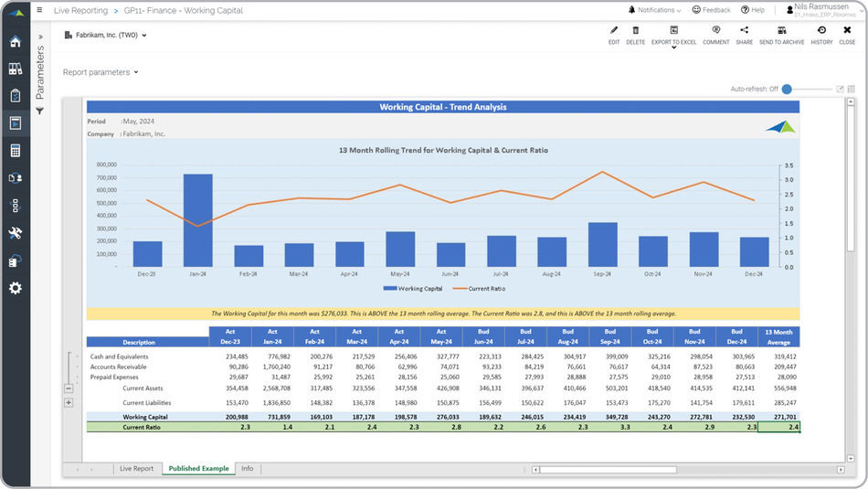868x489 pixels.
Task: Switch to the Info sheet tab
Action: point(247,469)
